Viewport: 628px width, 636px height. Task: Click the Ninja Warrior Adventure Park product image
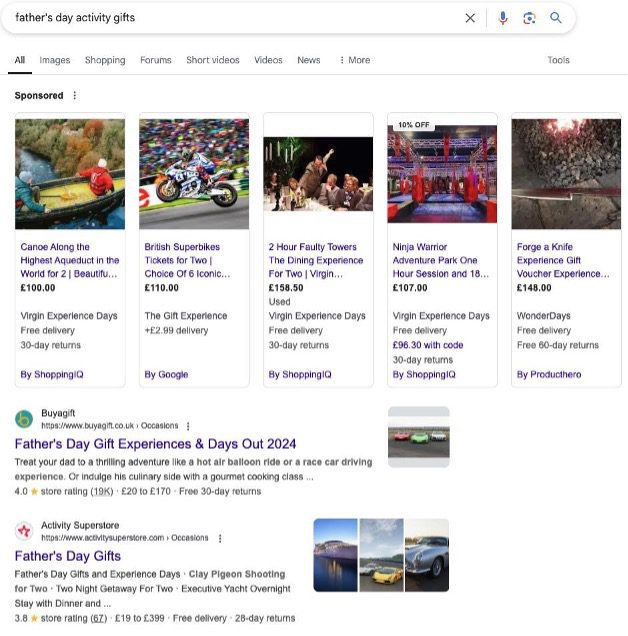(442, 176)
